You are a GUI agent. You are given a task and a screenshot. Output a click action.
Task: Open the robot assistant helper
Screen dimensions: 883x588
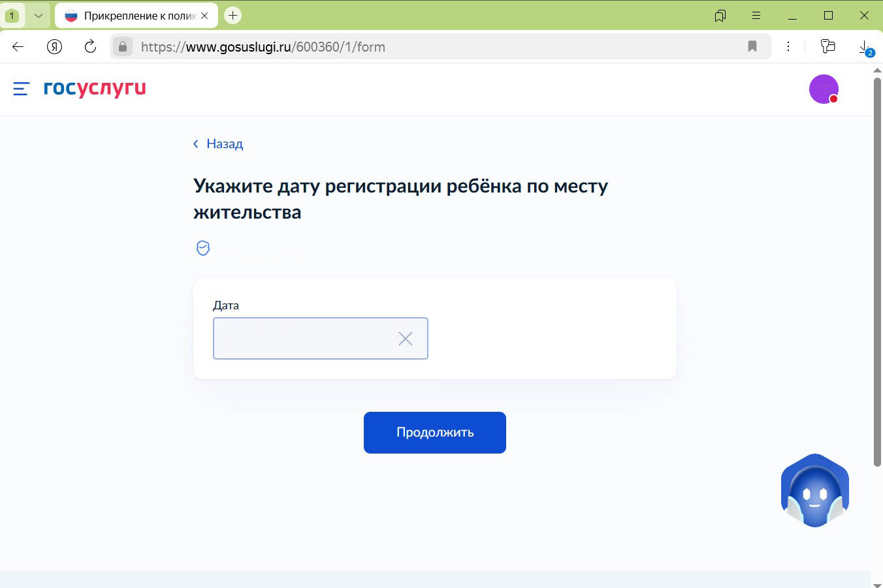click(814, 490)
